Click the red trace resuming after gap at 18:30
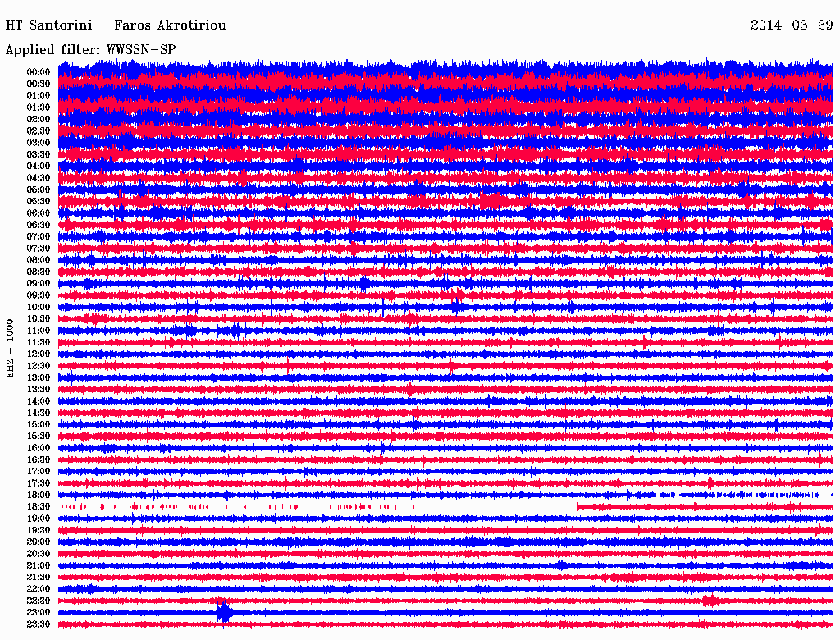 click(705, 506)
